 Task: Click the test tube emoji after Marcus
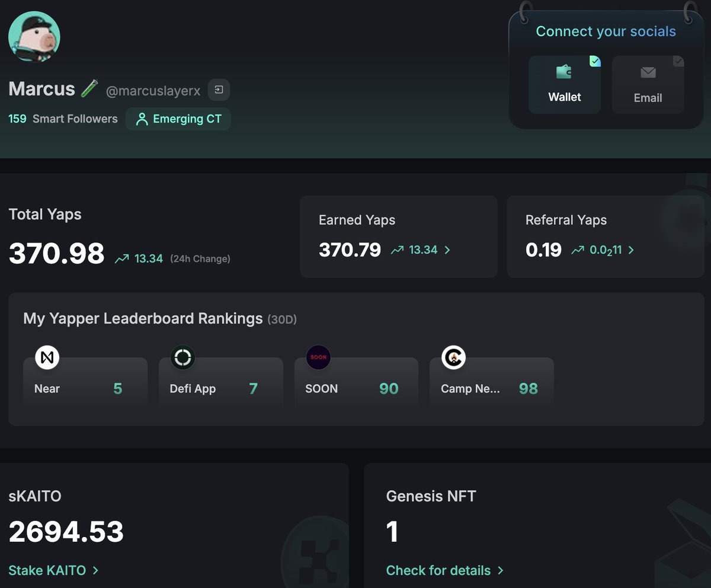click(89, 89)
